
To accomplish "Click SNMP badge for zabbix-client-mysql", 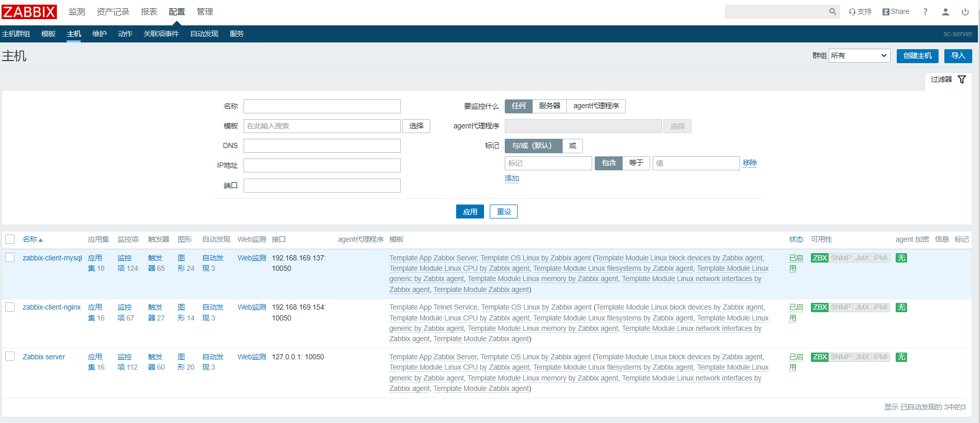I will [841, 258].
